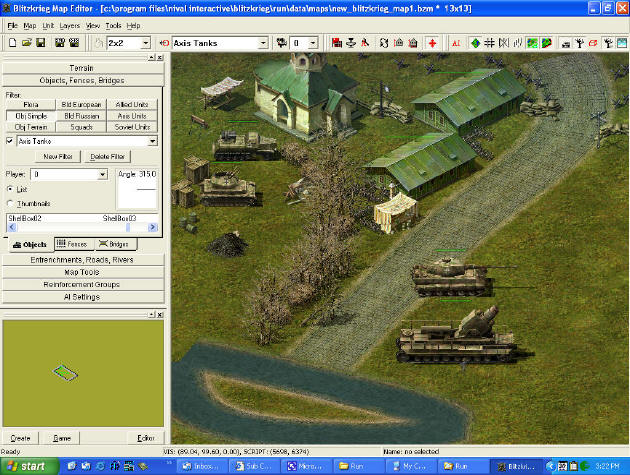Image resolution: width=630 pixels, height=475 pixels.
Task: Click the first filmstrip icon beside Save
Action: click(60, 43)
